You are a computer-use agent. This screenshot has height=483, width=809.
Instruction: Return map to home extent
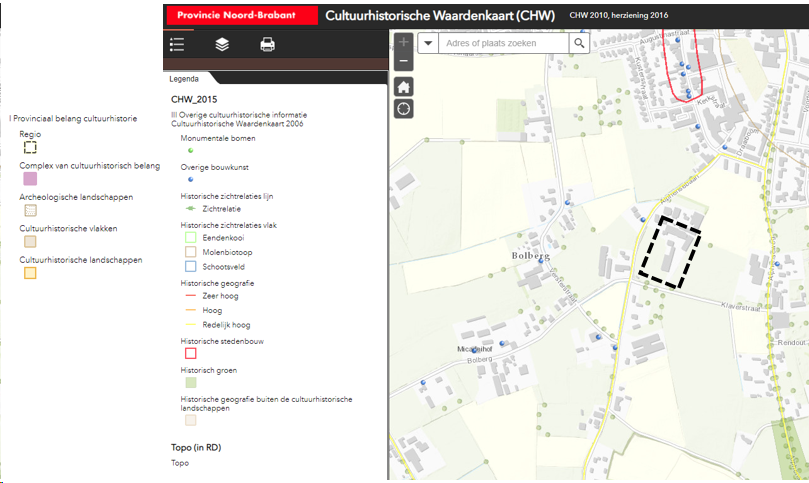pos(403,86)
